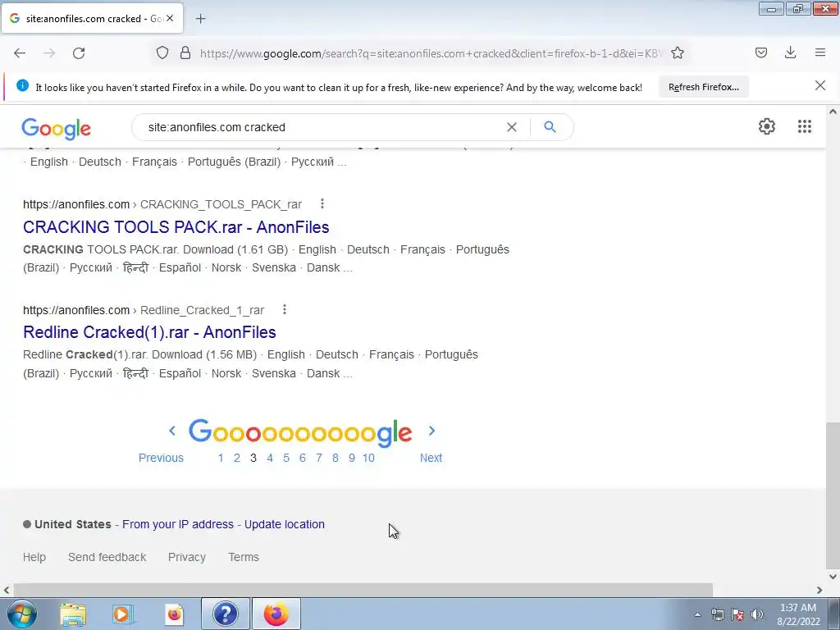
Task: Open the Action Center flag tray icon
Action: (x=737, y=614)
